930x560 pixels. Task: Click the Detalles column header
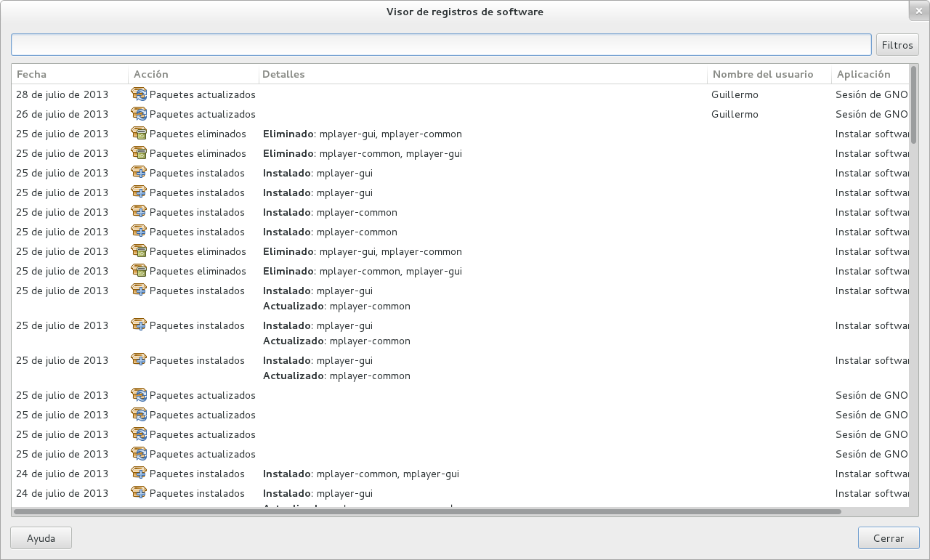click(482, 74)
